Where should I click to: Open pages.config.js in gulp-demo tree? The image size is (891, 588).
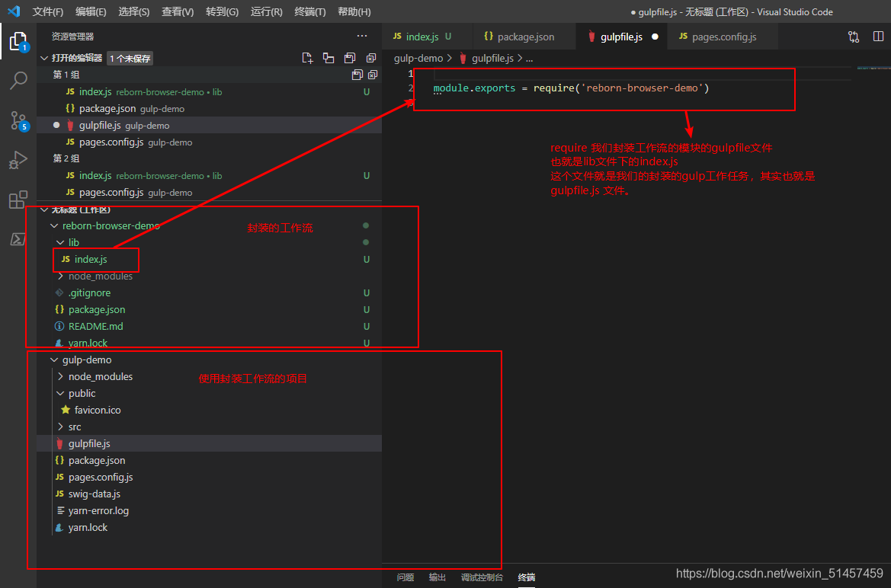[x=209, y=477]
